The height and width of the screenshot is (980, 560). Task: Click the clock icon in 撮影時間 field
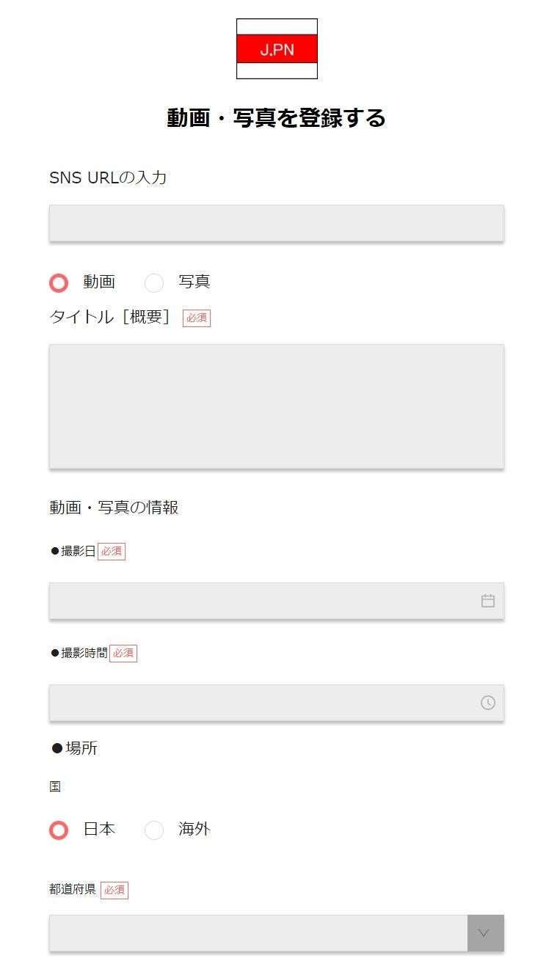point(488,703)
